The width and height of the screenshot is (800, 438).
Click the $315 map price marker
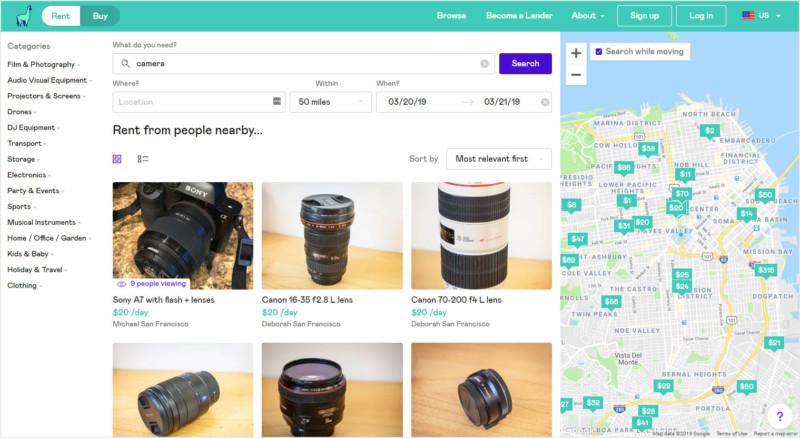[x=766, y=270]
